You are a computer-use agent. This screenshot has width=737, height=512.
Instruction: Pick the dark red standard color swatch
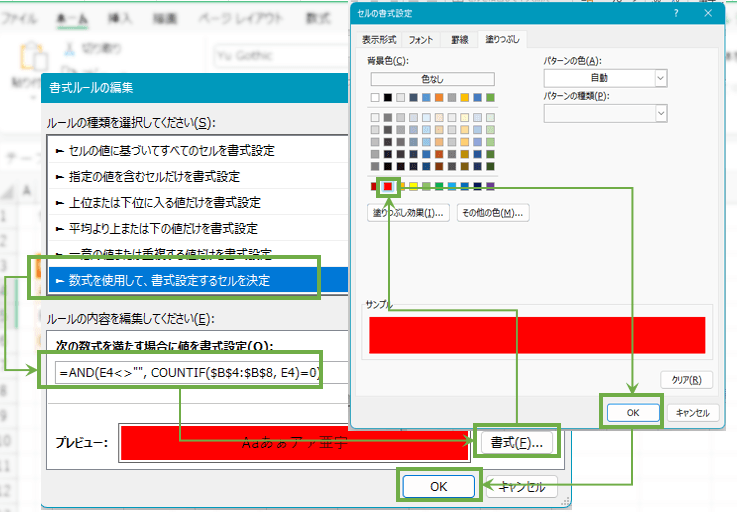[x=375, y=187]
